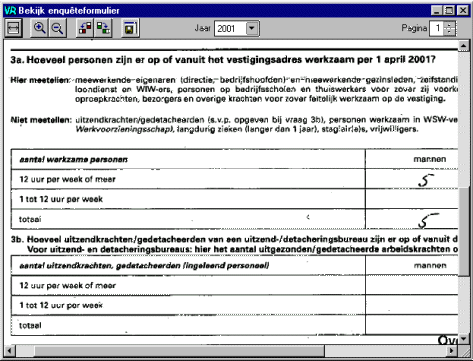Click the rotate right icon with green squares

tap(103, 28)
